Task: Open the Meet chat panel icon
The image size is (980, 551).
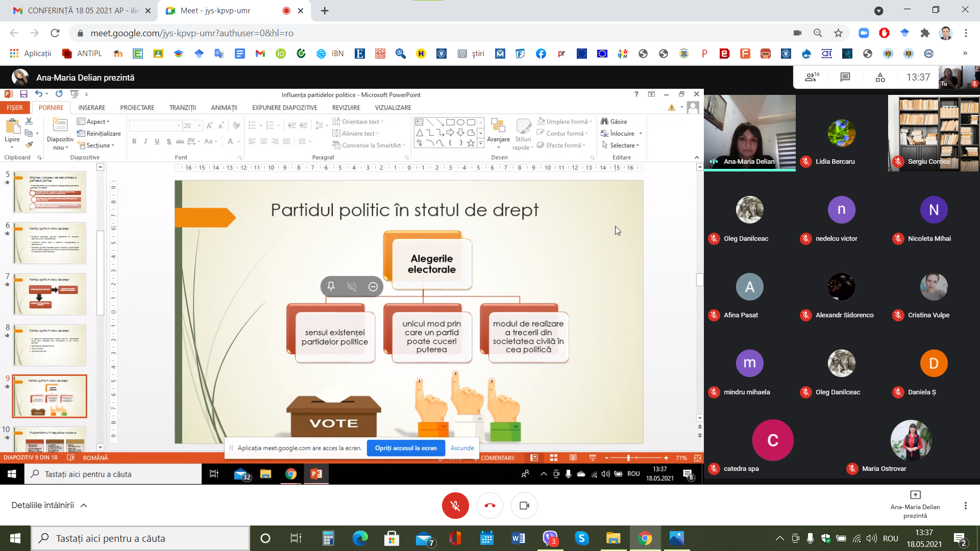Action: tap(845, 78)
